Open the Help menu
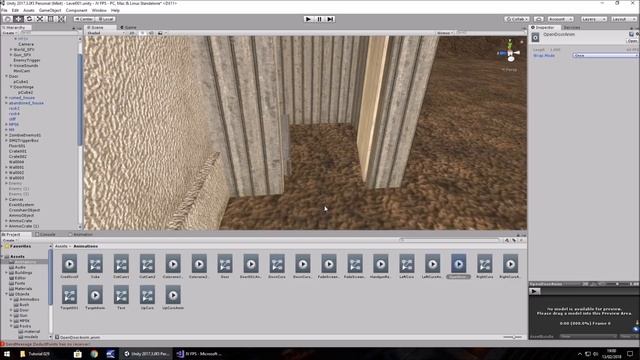640x360 pixels. 115,10
